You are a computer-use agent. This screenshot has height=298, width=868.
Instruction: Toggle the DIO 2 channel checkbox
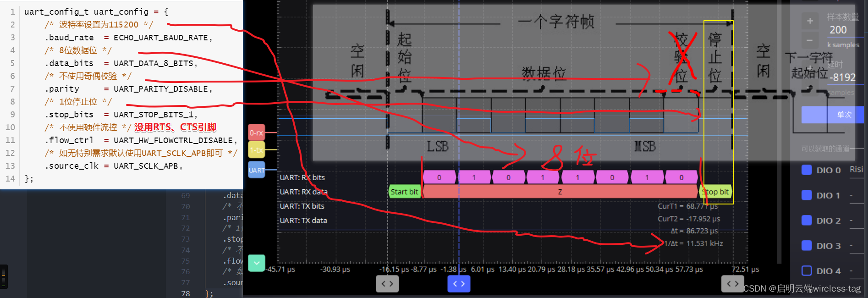807,220
